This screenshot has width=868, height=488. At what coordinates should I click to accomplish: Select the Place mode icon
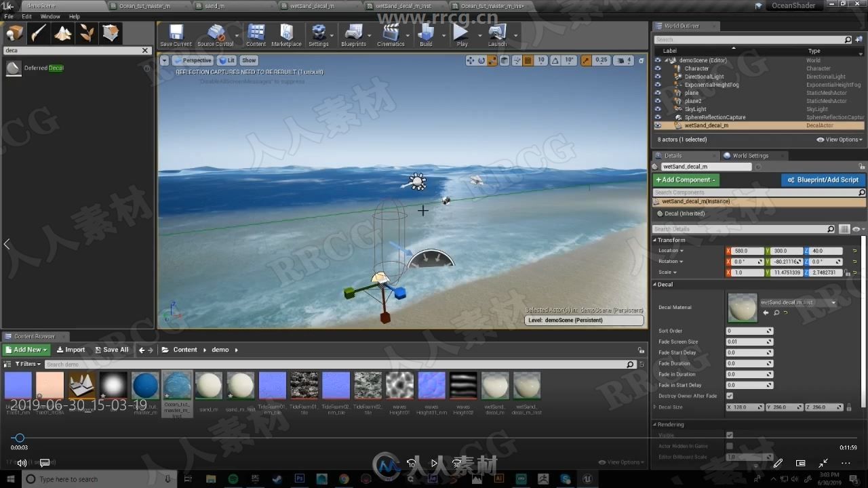pos(14,33)
